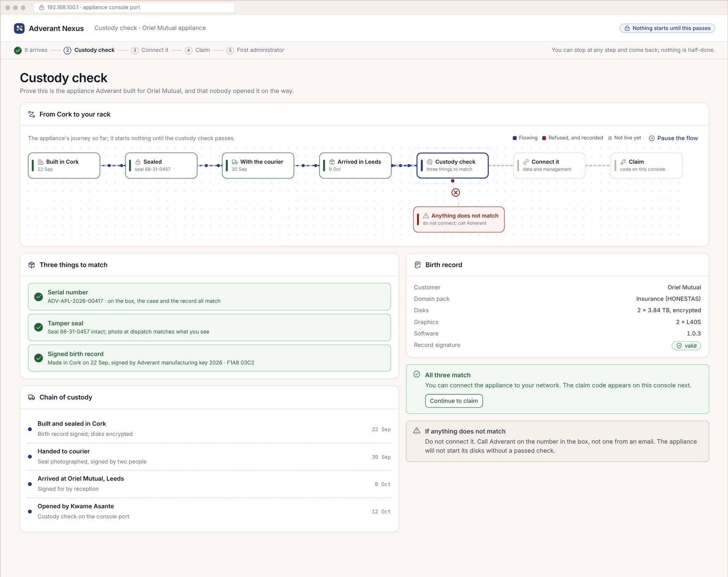728x577 pixels.
Task: Click the Insurance (HONESTAS) domain pack value
Action: [668, 299]
